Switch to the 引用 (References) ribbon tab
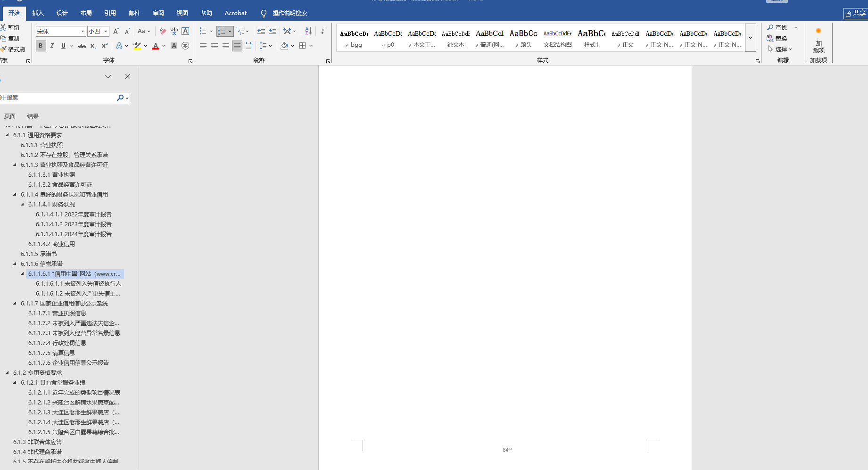The width and height of the screenshot is (868, 470). pos(110,13)
